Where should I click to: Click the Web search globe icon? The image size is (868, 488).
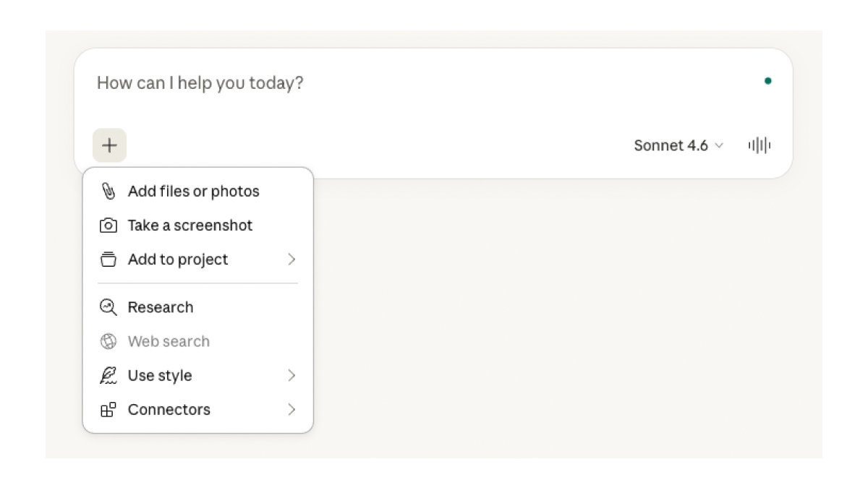point(108,341)
